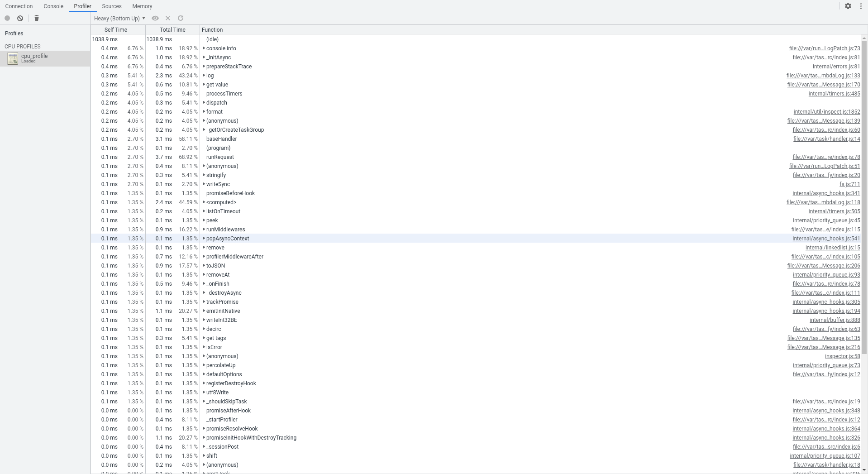Screen dimensions: 868x474
Task: Switch to the Console tab
Action: pyautogui.click(x=53, y=6)
